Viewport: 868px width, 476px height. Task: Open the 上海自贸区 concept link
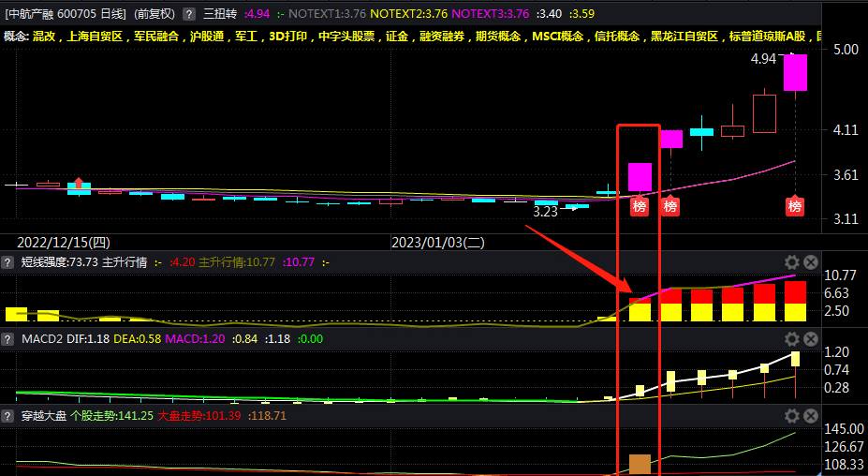pos(95,37)
